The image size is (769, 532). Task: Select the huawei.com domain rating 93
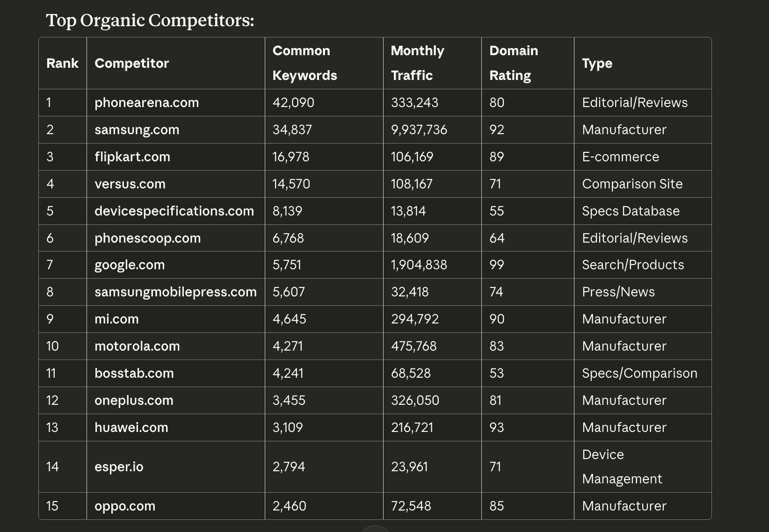coord(496,427)
